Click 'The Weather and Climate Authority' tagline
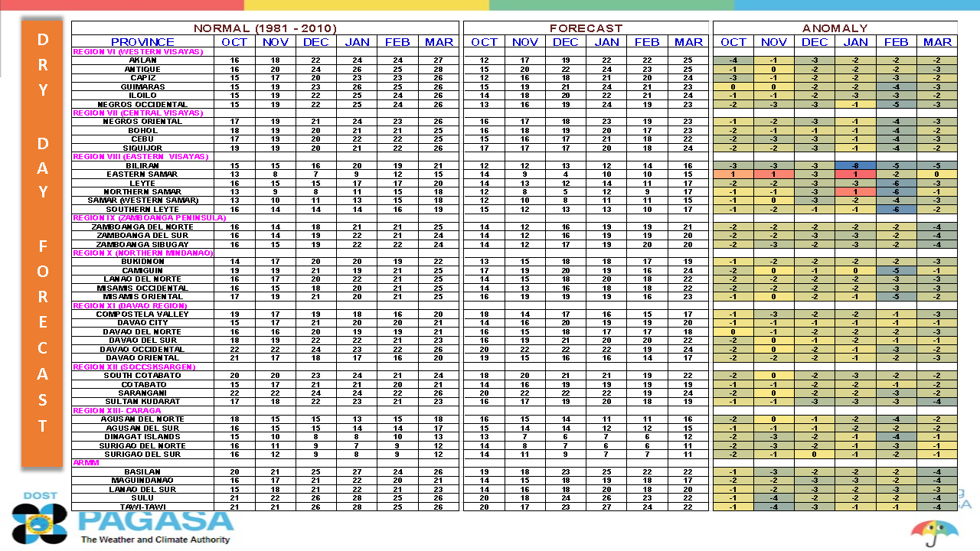Image resolution: width=980 pixels, height=551 pixels. [x=155, y=540]
